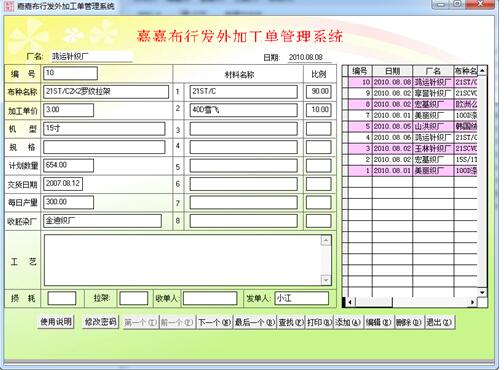Viewport: 504px width, 370px height.
Task: Click the 编辑 edit button
Action: (x=379, y=322)
